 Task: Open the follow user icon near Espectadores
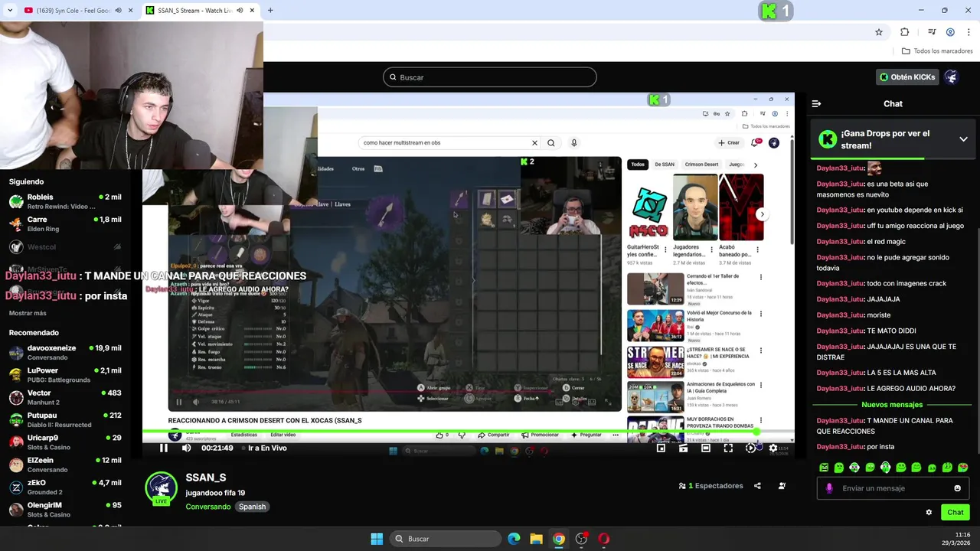coord(782,486)
